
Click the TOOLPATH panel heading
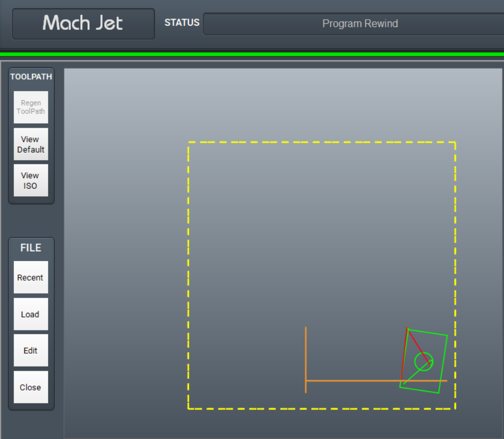click(31, 77)
